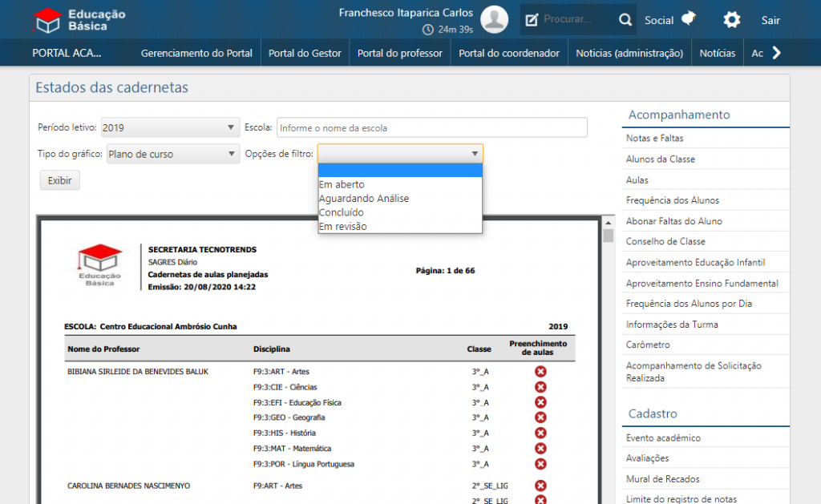Click the red X for F9:3:MAT - Matemática
The height and width of the screenshot is (504, 821).
pyautogui.click(x=540, y=449)
